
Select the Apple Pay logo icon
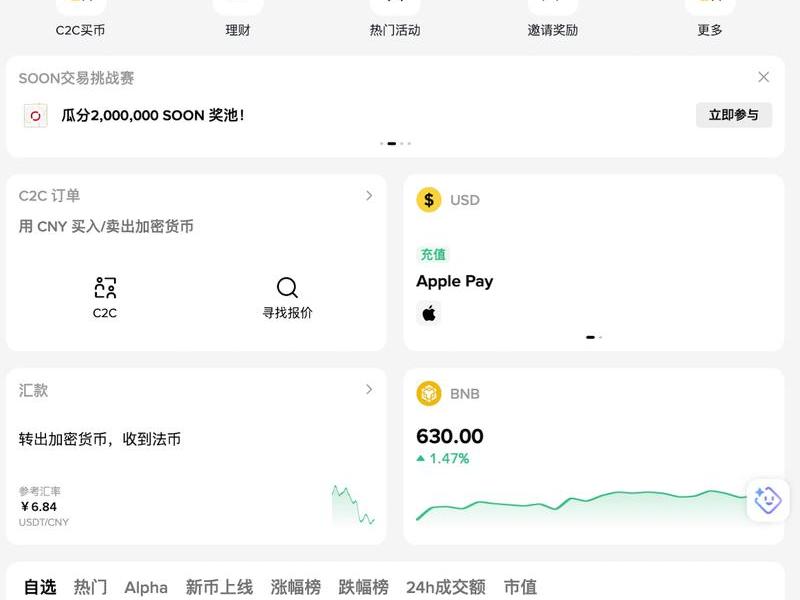tap(429, 313)
